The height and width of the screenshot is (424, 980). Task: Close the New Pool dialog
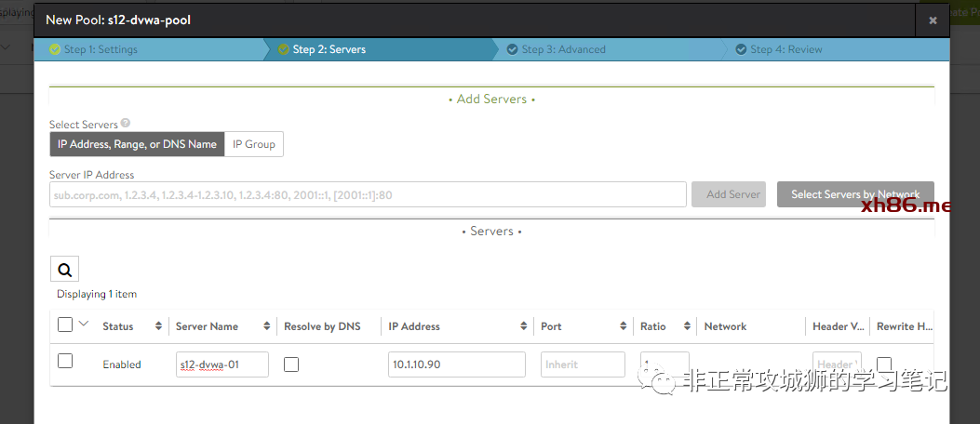(x=933, y=20)
